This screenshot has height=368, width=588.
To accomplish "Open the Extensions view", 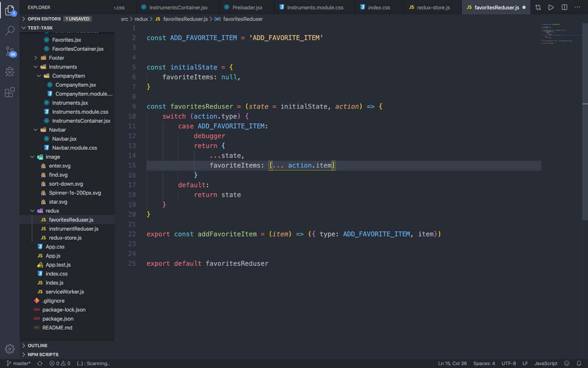I will pyautogui.click(x=10, y=92).
